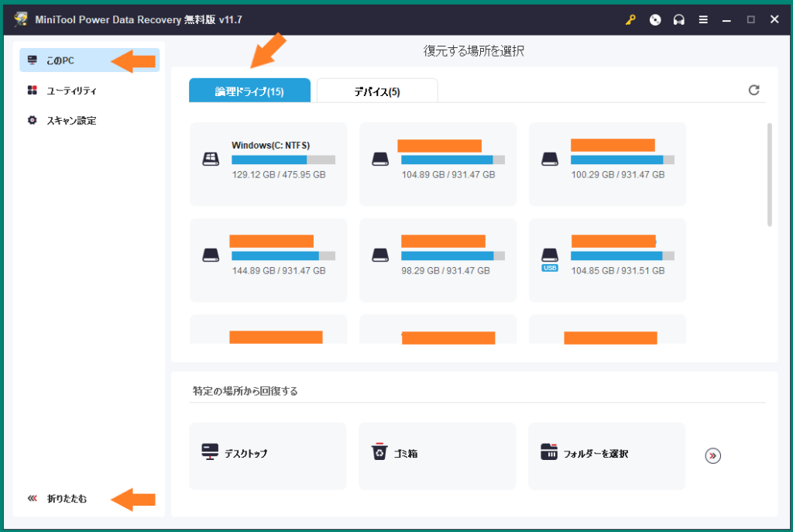Click the desktop monitor icon in デスクトップ
This screenshot has height=532, width=793.
pos(209,450)
